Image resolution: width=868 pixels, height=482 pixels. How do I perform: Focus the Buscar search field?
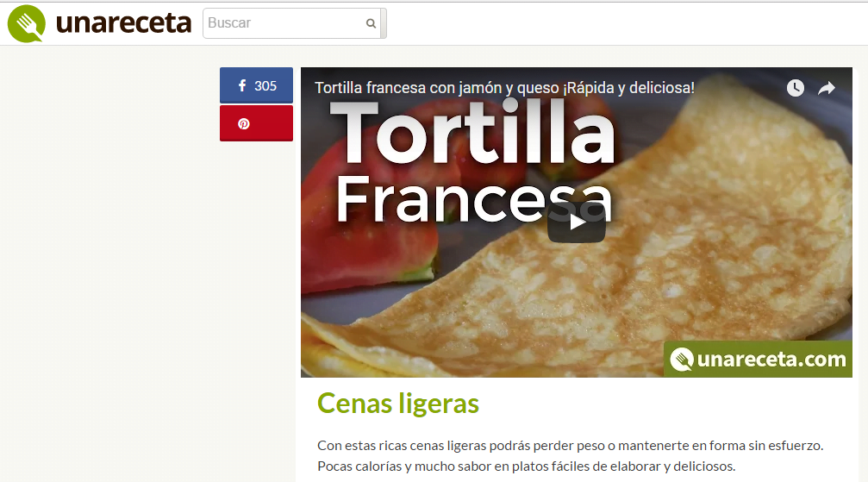(283, 23)
